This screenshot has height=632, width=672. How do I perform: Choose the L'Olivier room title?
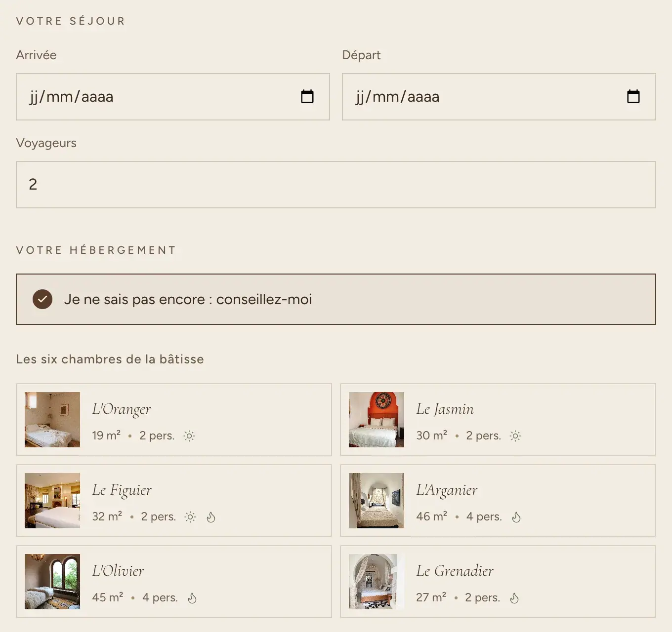click(x=118, y=571)
